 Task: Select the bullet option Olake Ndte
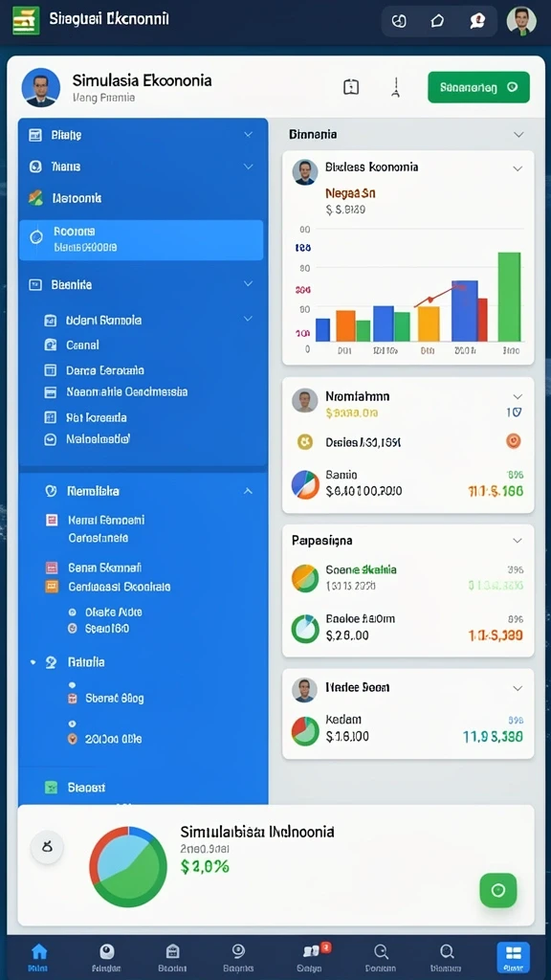105,612
